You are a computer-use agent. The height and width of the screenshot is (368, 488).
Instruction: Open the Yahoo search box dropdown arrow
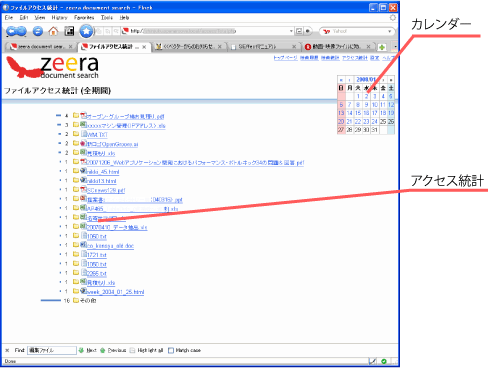pos(389,31)
